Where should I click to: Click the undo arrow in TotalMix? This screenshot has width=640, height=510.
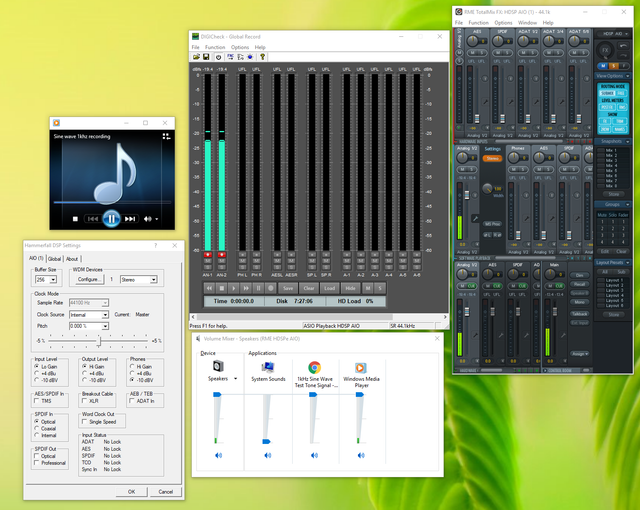pyautogui.click(x=623, y=46)
